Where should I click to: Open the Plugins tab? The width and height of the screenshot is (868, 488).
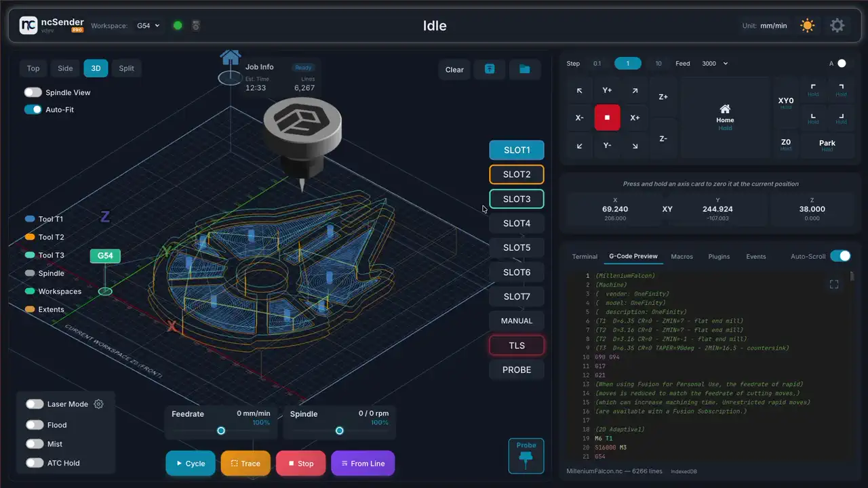719,256
